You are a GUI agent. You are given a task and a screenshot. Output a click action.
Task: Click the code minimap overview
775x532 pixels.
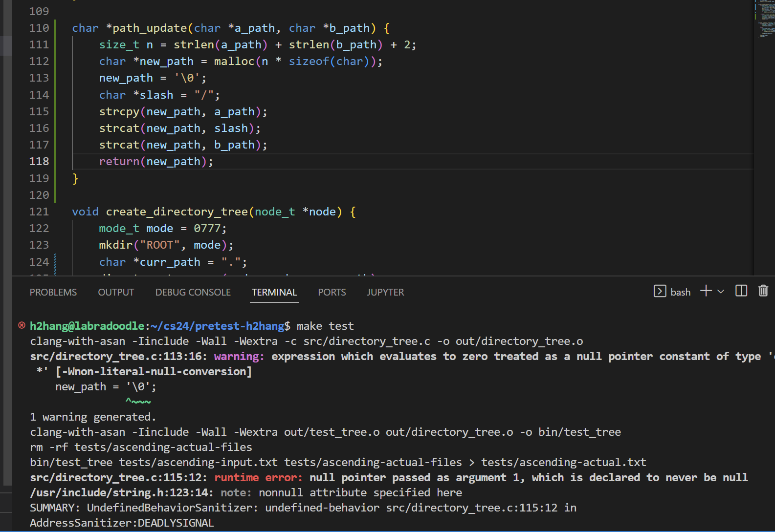pyautogui.click(x=764, y=20)
